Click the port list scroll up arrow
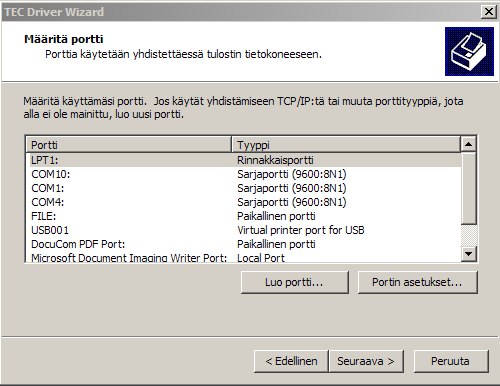Screen dimensions: 500x386 (469, 144)
